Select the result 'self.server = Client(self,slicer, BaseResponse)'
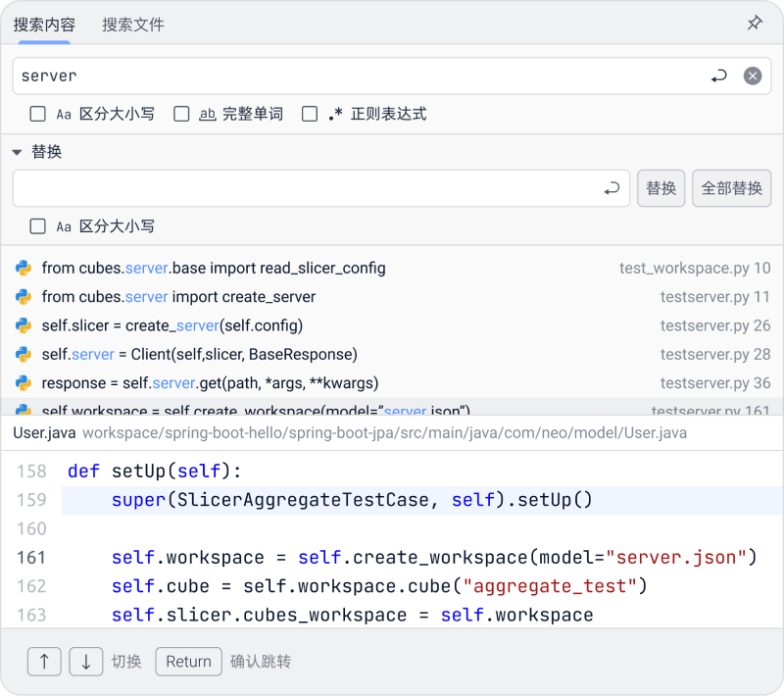 pyautogui.click(x=392, y=355)
